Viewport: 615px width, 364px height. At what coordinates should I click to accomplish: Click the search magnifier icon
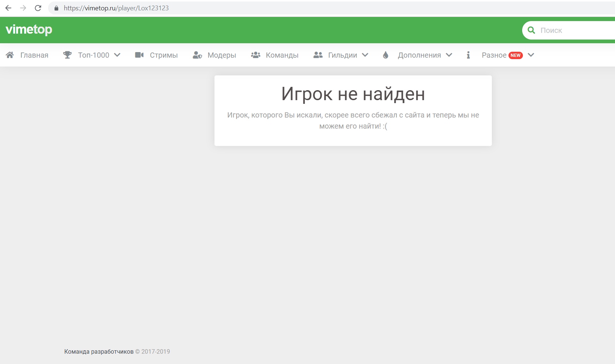click(531, 30)
